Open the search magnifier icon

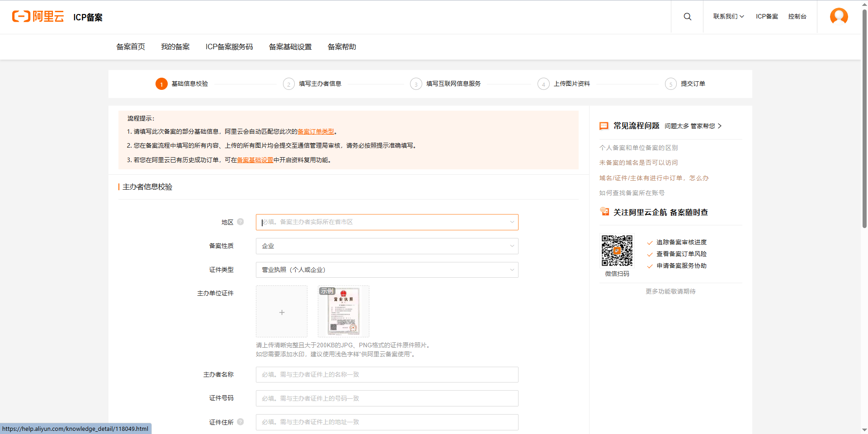687,17
